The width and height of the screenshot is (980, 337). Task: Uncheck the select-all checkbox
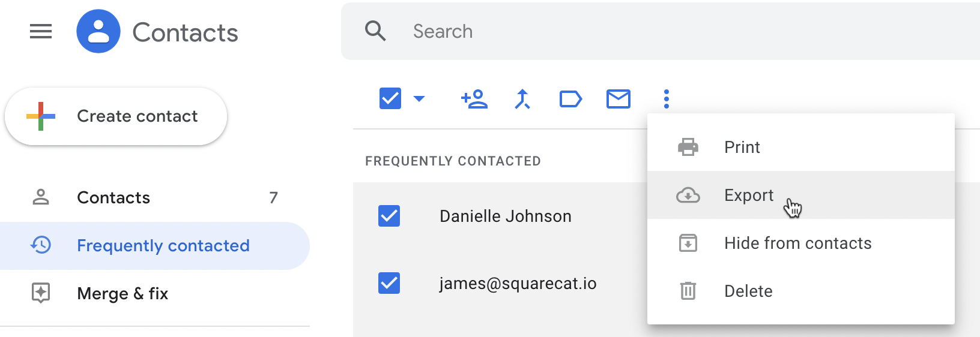tap(390, 98)
